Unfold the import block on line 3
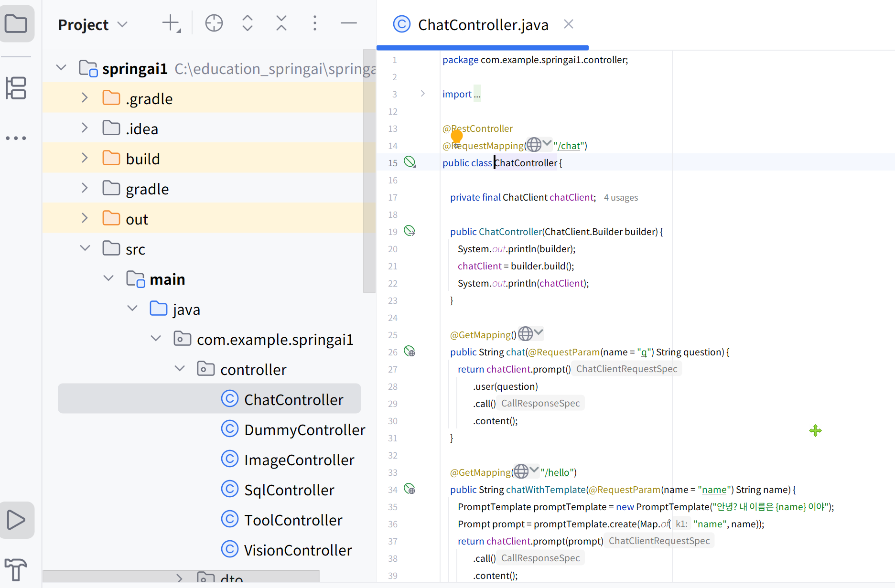The width and height of the screenshot is (895, 588). [x=422, y=94]
